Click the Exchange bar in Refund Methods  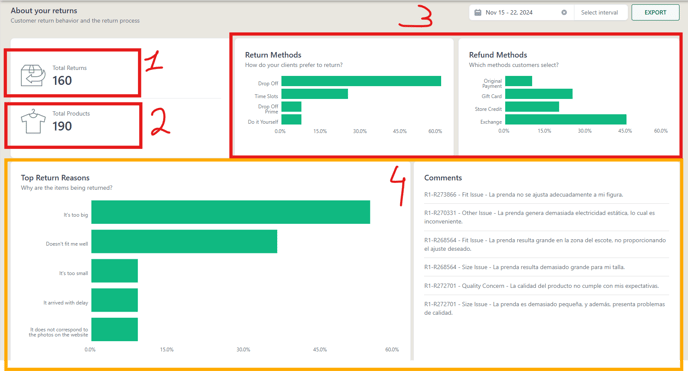point(566,119)
